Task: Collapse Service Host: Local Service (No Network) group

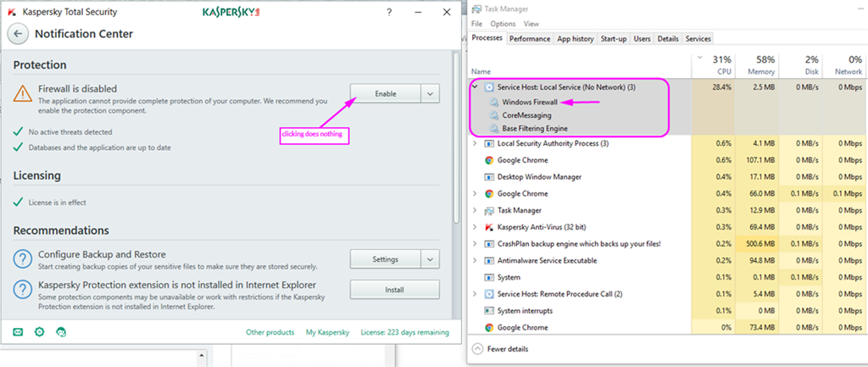Action: tap(475, 87)
